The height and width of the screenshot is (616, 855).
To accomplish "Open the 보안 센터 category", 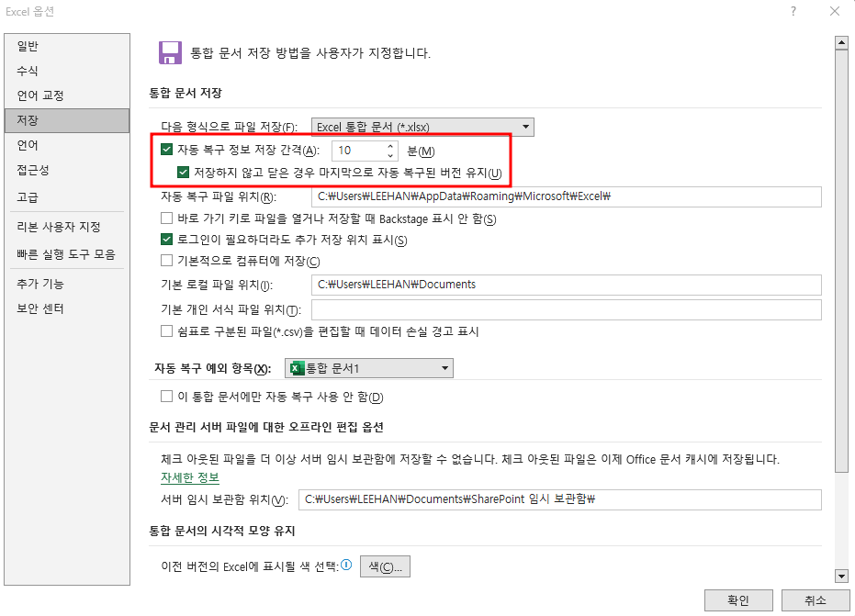I will point(67,308).
